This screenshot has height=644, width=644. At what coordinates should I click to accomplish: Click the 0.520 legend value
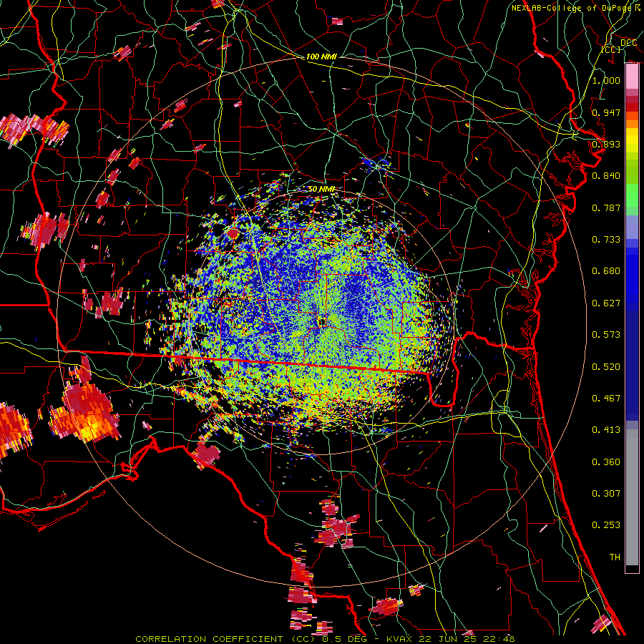[x=606, y=367]
